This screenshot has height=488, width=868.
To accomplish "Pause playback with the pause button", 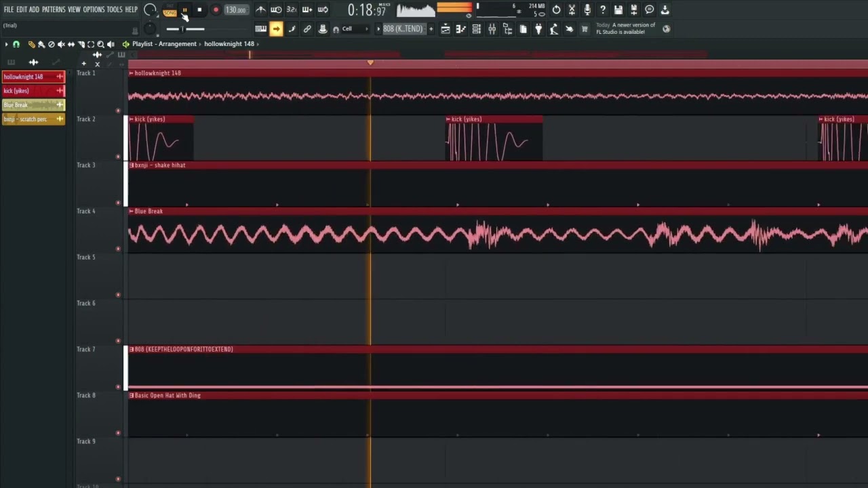I will [x=184, y=10].
